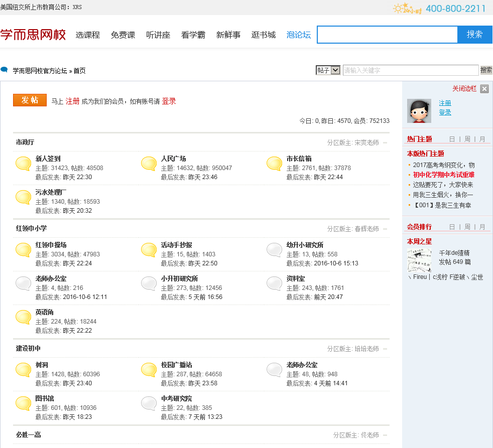Viewport: 493px width, 448px height.
Task: Click the 新人签到 forum bubble icon
Action: tap(23, 164)
